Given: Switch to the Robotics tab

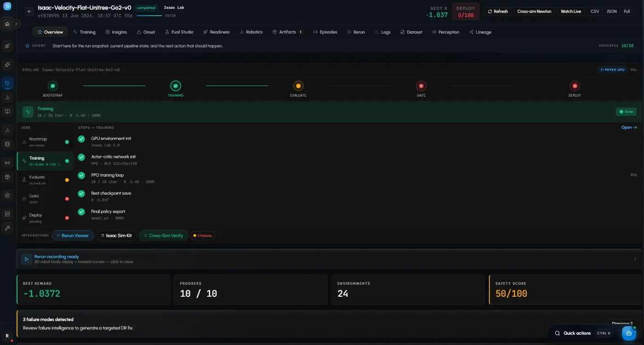Looking at the screenshot, I should (x=251, y=32).
